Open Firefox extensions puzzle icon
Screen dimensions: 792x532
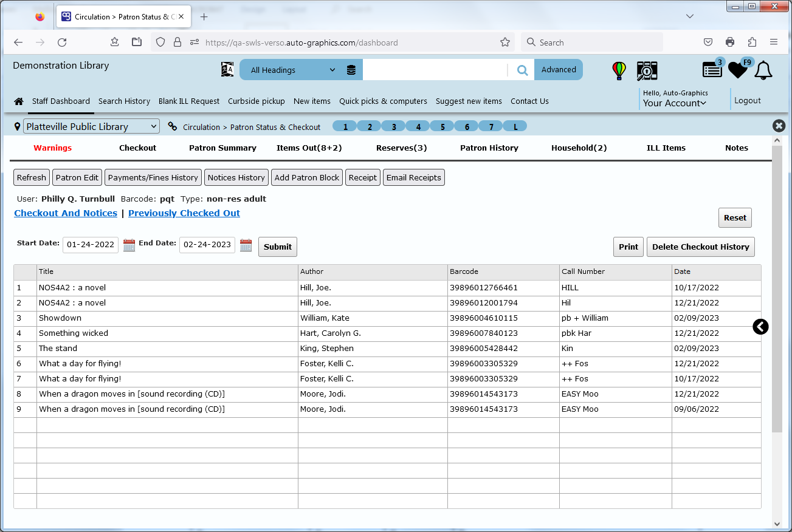tap(752, 43)
